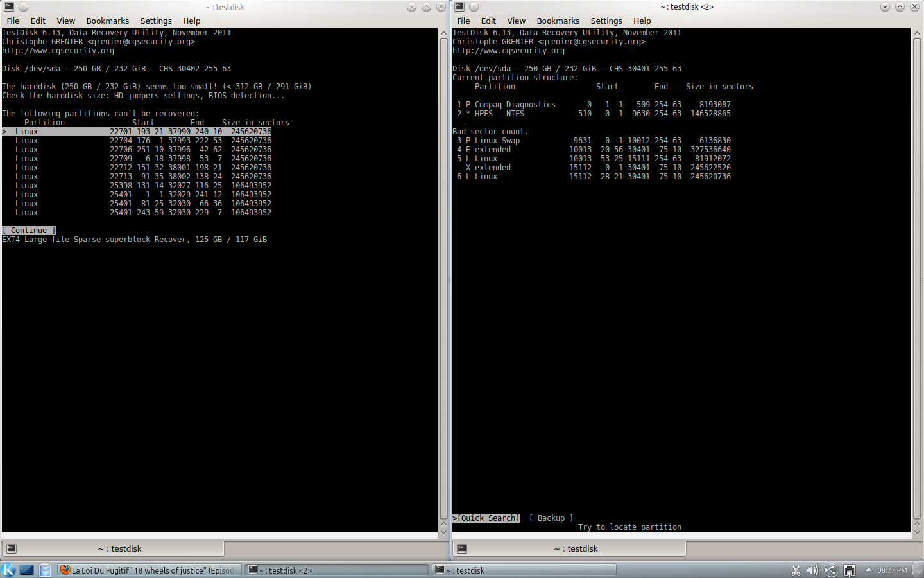The width and height of the screenshot is (924, 578).
Task: Toggle on-all-desktops pin in left window title
Action: coord(23,7)
